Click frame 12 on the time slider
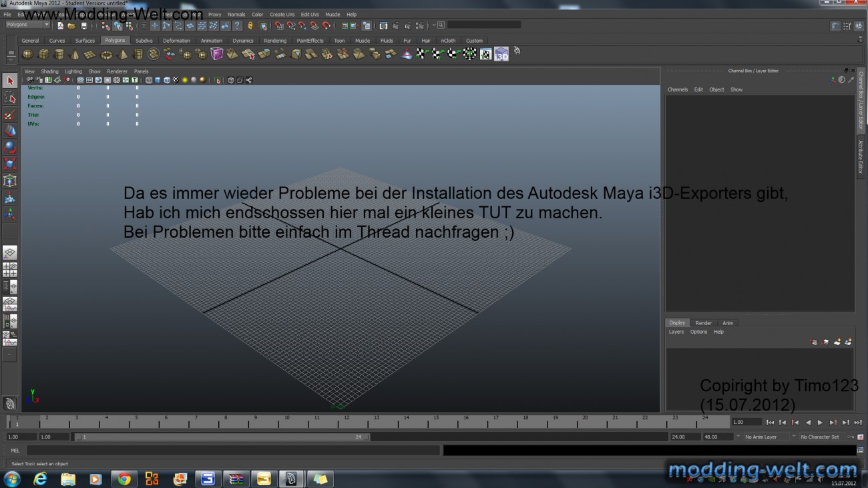The width and height of the screenshot is (868, 488). [x=347, y=421]
